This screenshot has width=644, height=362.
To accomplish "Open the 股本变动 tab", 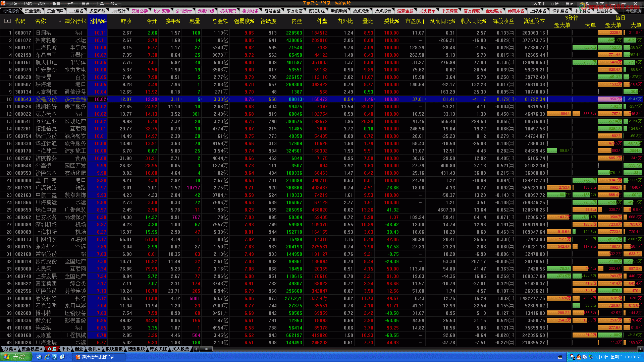I will click(x=162, y=11).
